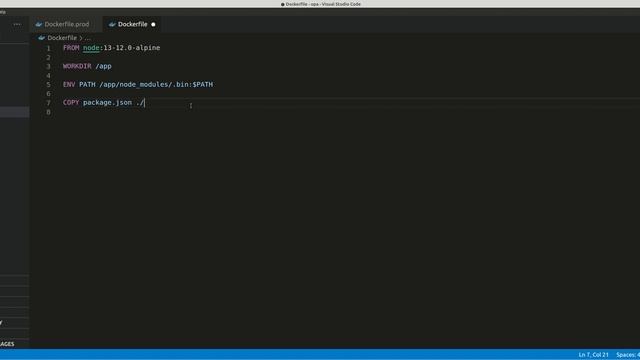Click line number 1 in the gutter

[x=48, y=48]
